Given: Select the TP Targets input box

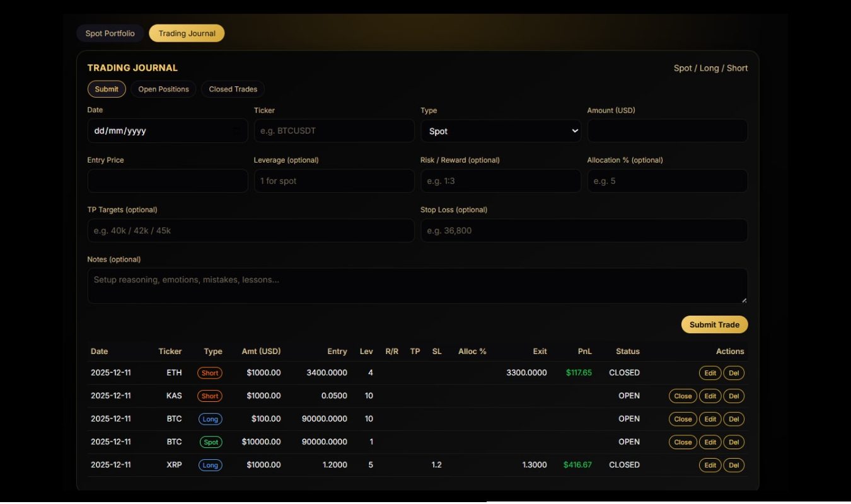Looking at the screenshot, I should [x=250, y=230].
